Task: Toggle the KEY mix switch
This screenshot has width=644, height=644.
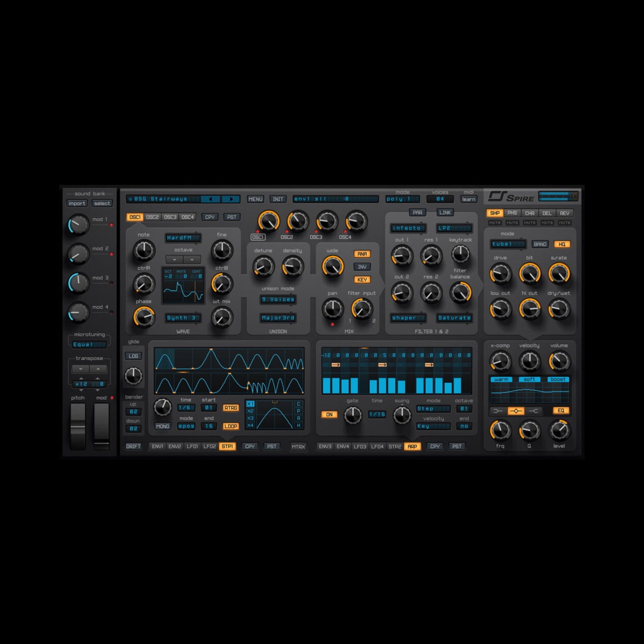Action: pyautogui.click(x=362, y=280)
